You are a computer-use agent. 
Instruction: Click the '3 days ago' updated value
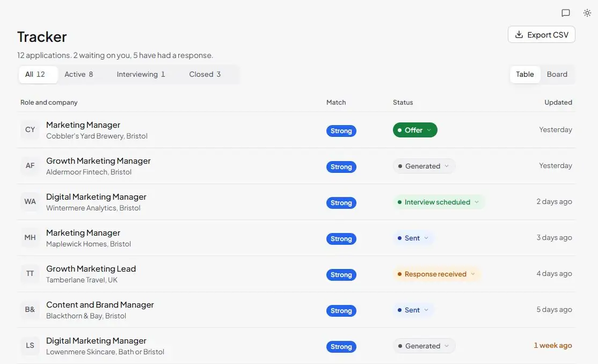click(554, 237)
